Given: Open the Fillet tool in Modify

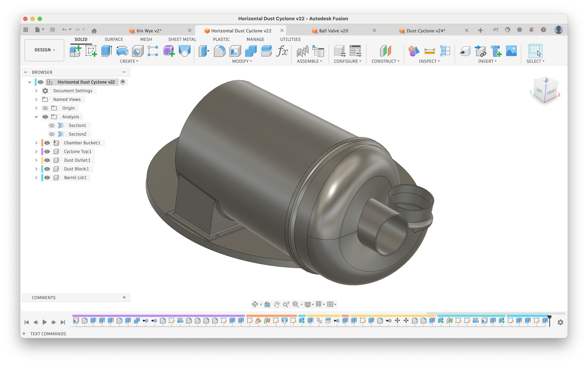Looking at the screenshot, I should pos(219,51).
